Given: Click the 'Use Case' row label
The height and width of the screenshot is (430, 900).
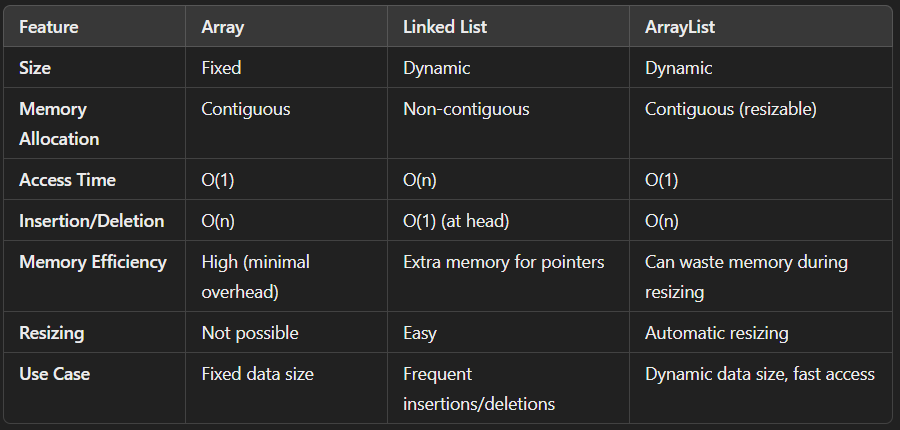Looking at the screenshot, I should [53, 374].
